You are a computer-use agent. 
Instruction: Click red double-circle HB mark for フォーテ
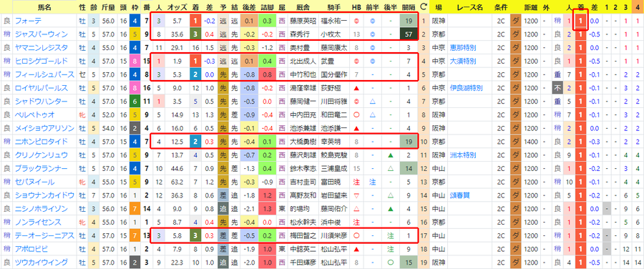[357, 21]
